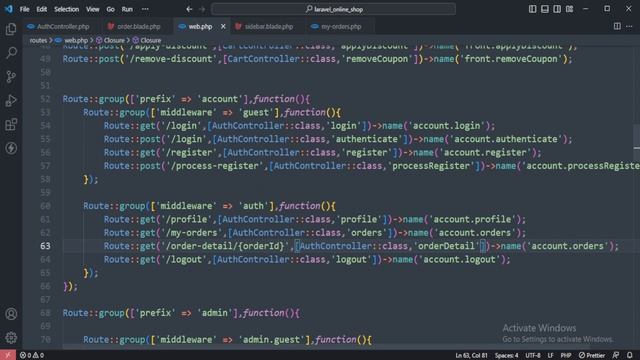Open the File menu
This screenshot has width=640, height=360.
(24, 9)
